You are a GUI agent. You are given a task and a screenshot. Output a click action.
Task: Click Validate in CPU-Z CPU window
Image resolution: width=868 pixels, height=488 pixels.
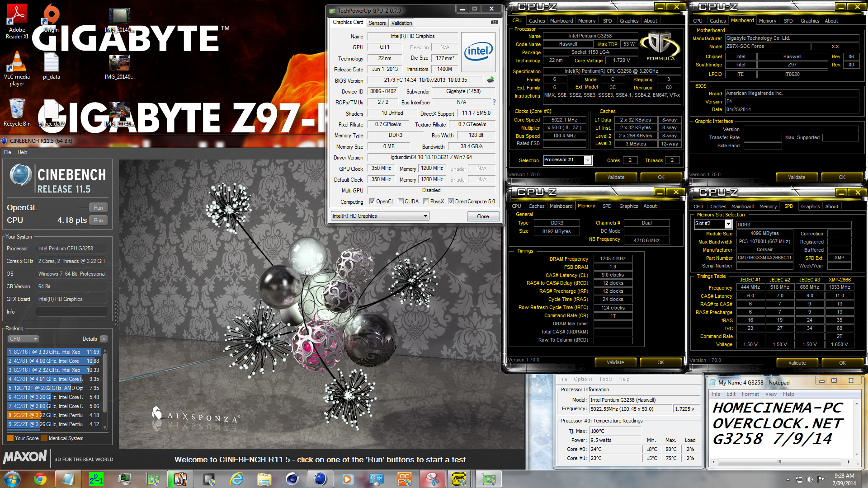[616, 177]
